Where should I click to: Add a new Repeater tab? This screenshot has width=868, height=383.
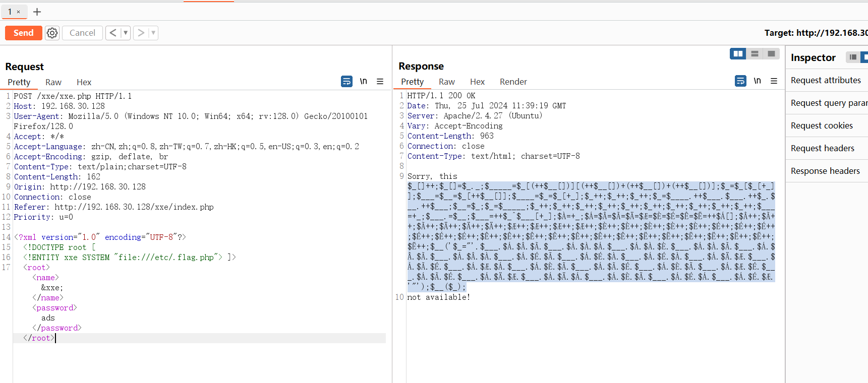tap(37, 12)
